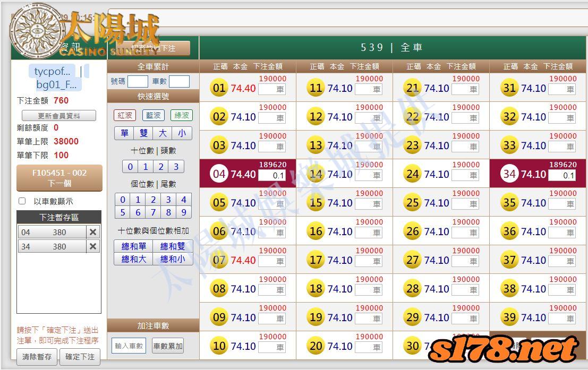Toggle 總和大 sum-big selection
This screenshot has height=370, width=588.
[133, 259]
